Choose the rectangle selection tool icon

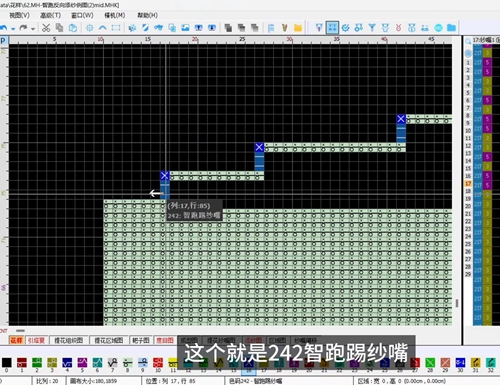click(116, 28)
